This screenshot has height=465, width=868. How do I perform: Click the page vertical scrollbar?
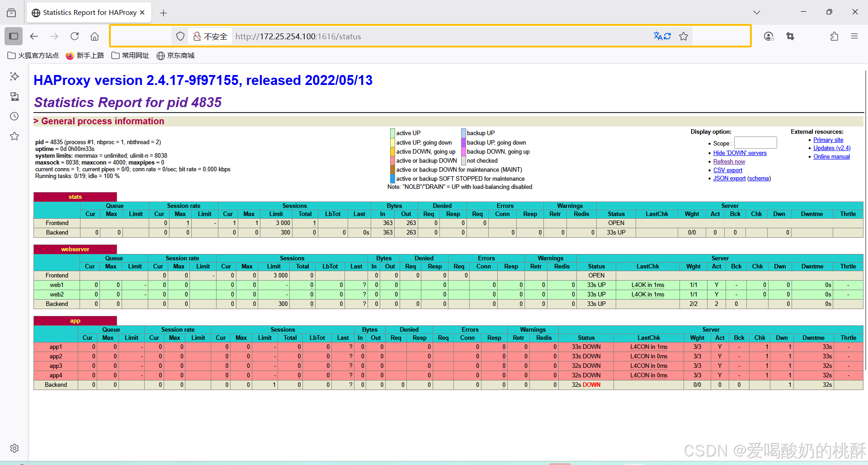pyautogui.click(x=865, y=220)
